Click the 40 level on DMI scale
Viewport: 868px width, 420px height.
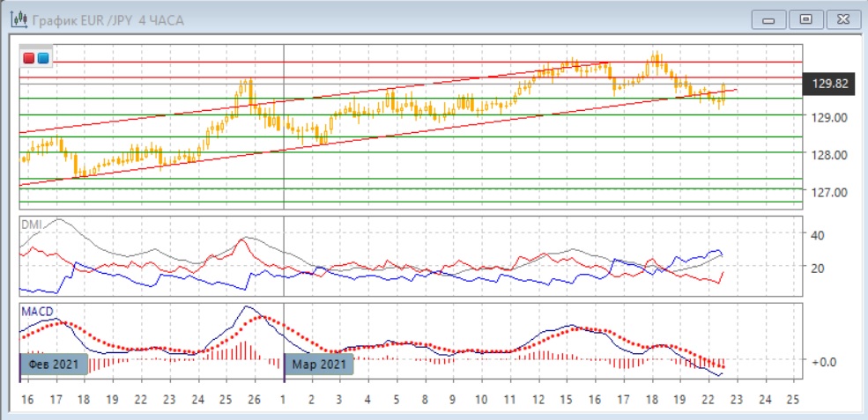coord(818,235)
